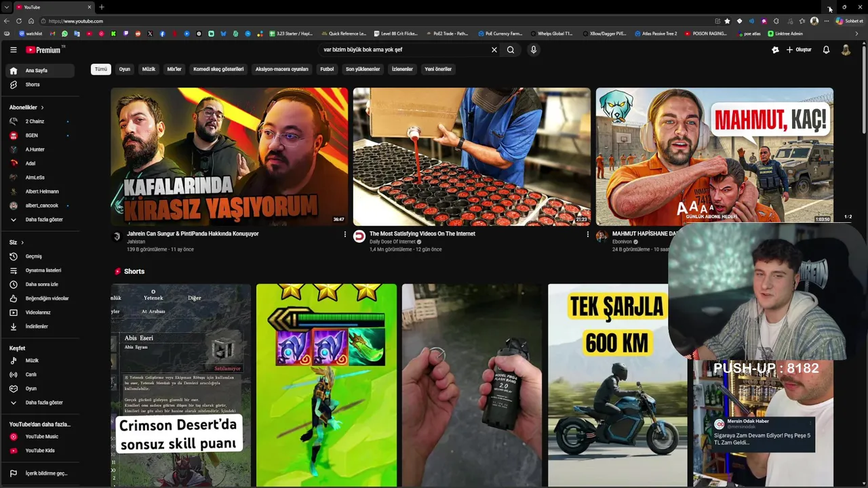Screen dimensions: 868x488
Task: Click the icon left of Oluştur
Action: 775,49
